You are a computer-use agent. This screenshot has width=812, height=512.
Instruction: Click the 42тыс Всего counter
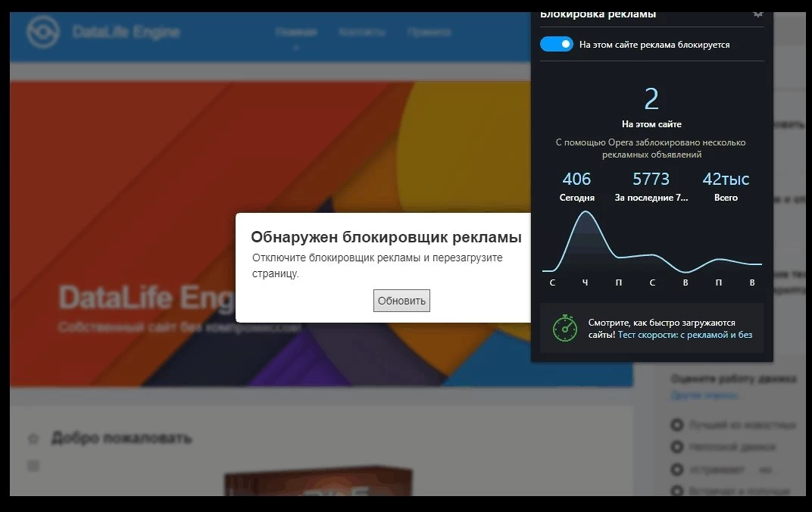click(x=726, y=186)
